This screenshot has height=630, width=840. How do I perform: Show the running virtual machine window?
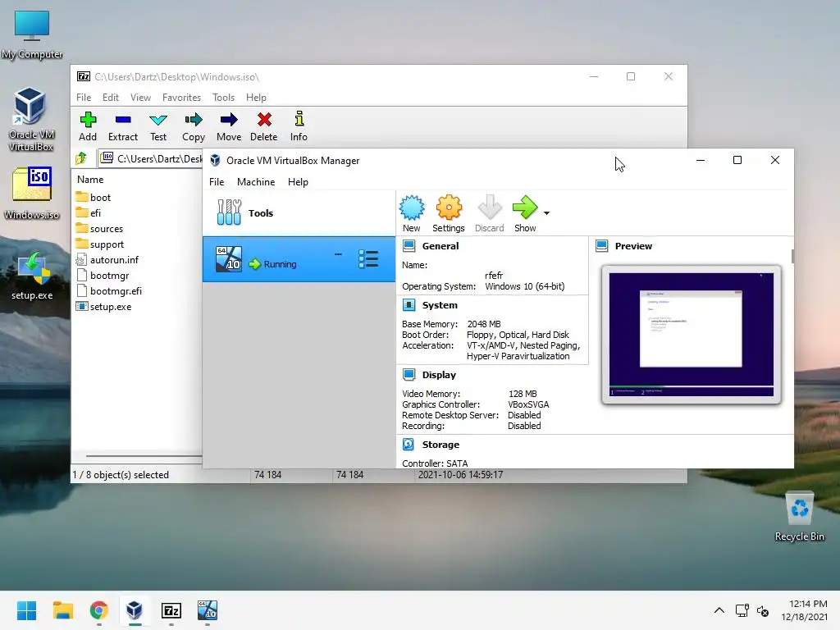525,214
